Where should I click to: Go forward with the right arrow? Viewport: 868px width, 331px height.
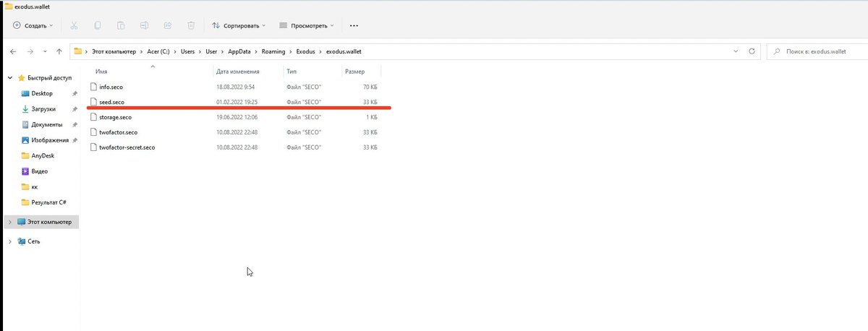click(x=30, y=51)
